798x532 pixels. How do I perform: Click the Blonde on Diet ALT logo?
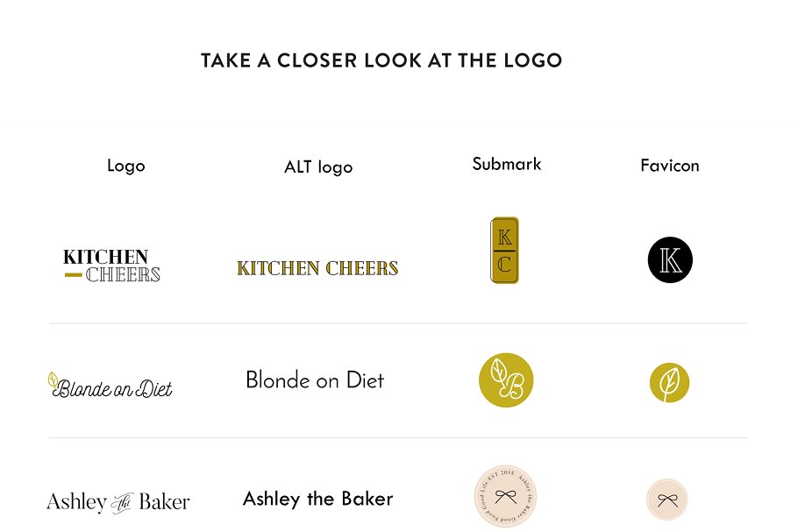click(x=315, y=380)
